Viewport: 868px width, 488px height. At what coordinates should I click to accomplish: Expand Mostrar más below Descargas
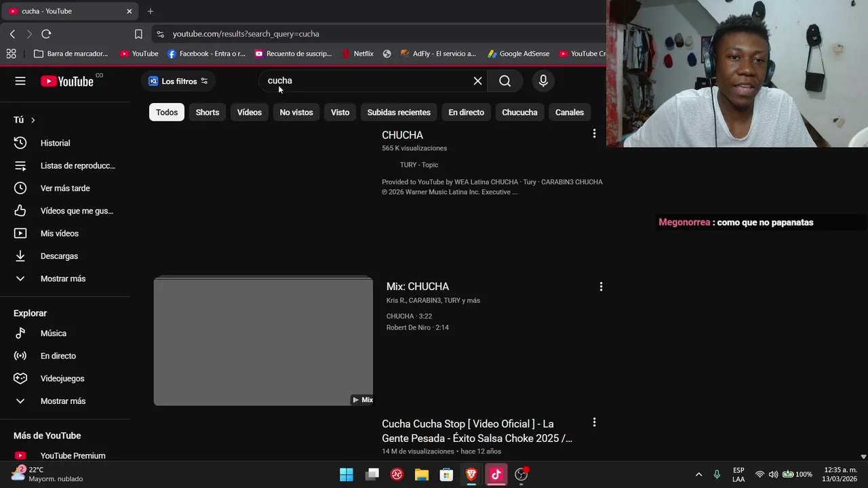pos(65,279)
